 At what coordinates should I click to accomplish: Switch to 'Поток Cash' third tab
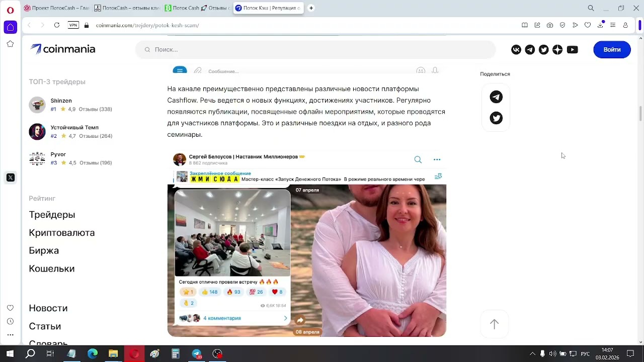(x=198, y=8)
